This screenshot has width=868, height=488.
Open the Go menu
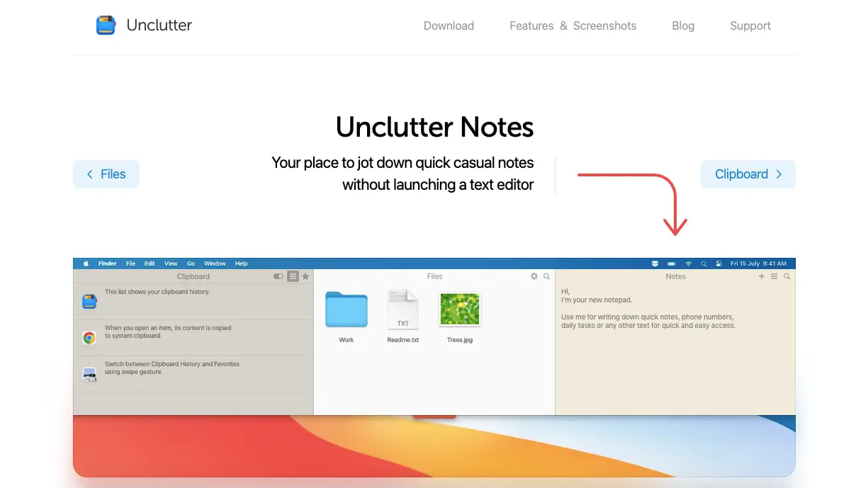tap(191, 263)
